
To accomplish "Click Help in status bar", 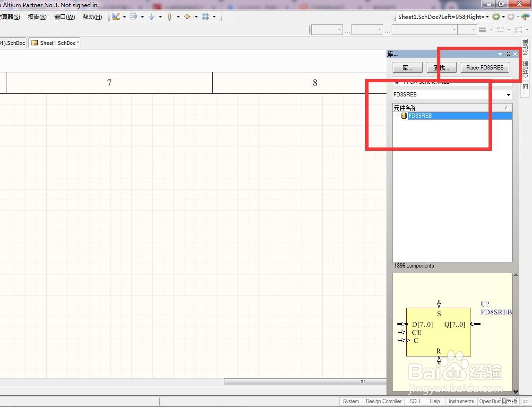I will tap(435, 401).
